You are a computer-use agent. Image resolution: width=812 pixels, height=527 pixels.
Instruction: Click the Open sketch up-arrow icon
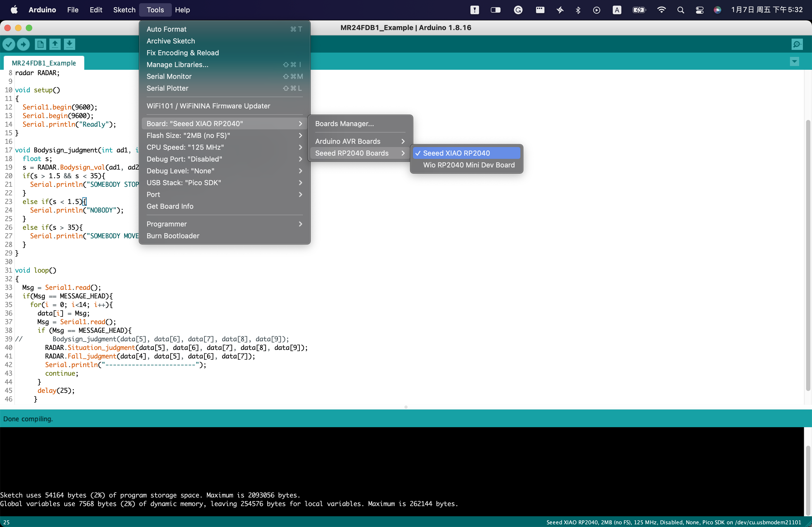point(55,44)
